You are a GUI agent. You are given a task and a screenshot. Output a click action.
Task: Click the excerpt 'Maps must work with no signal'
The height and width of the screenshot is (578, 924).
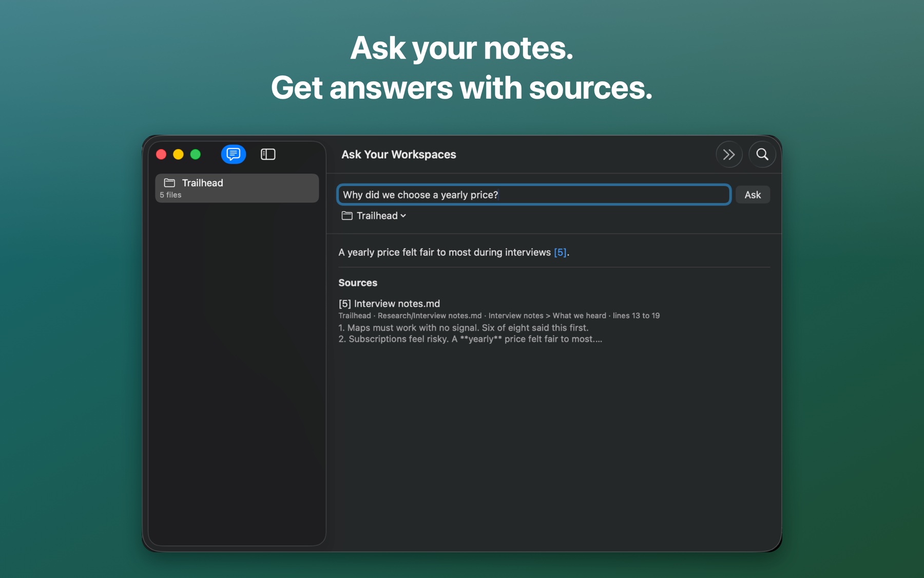click(x=412, y=328)
